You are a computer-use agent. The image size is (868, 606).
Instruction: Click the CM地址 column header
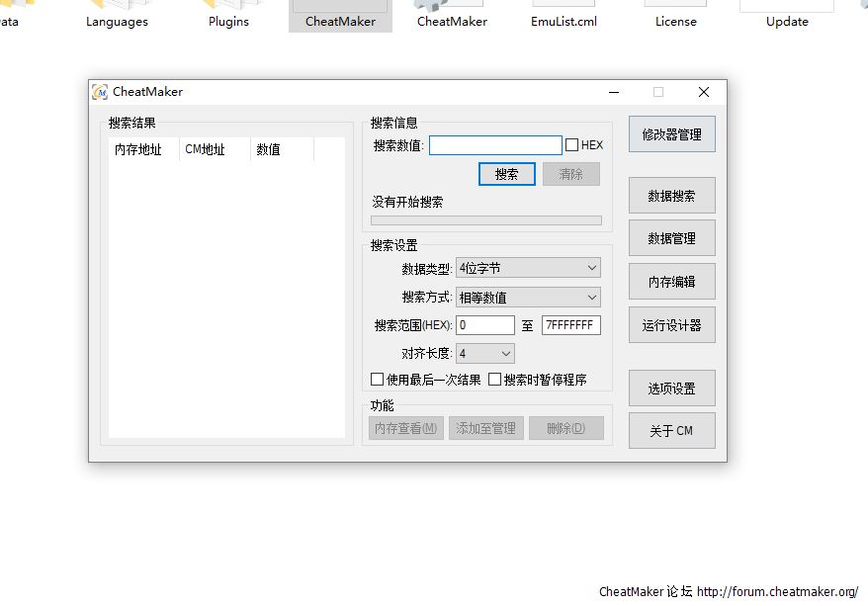[x=214, y=149]
